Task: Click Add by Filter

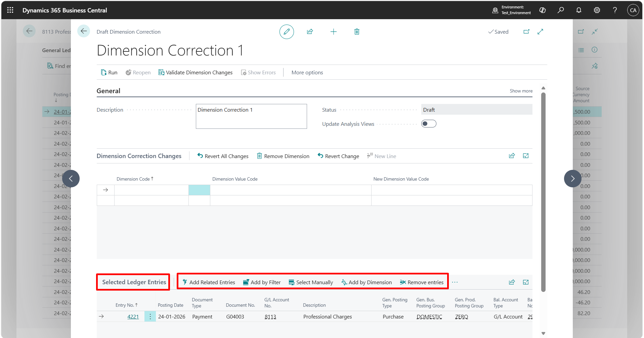Action: click(x=262, y=282)
